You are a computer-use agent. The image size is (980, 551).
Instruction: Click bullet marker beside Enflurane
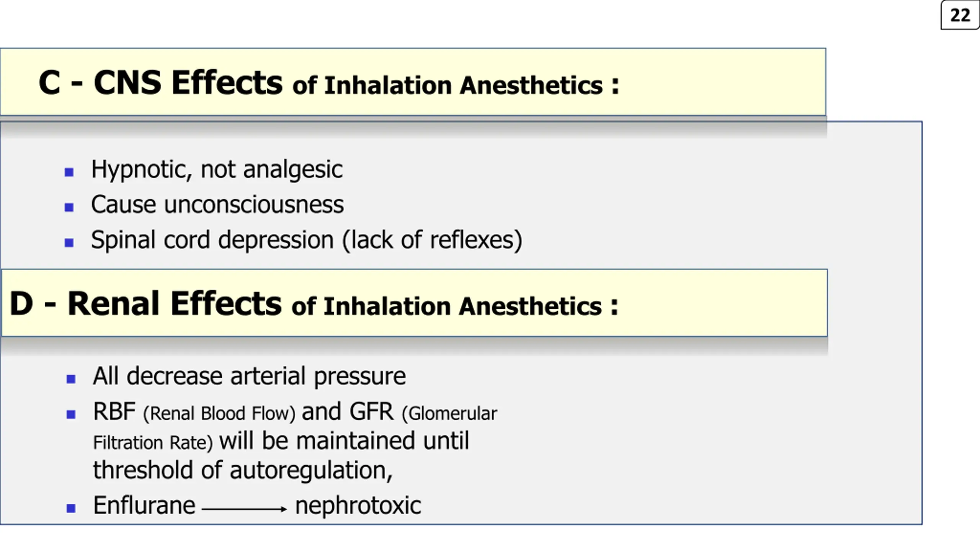[x=71, y=508]
